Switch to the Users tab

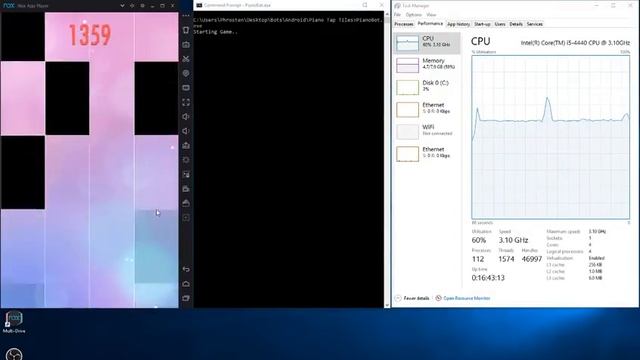500,24
